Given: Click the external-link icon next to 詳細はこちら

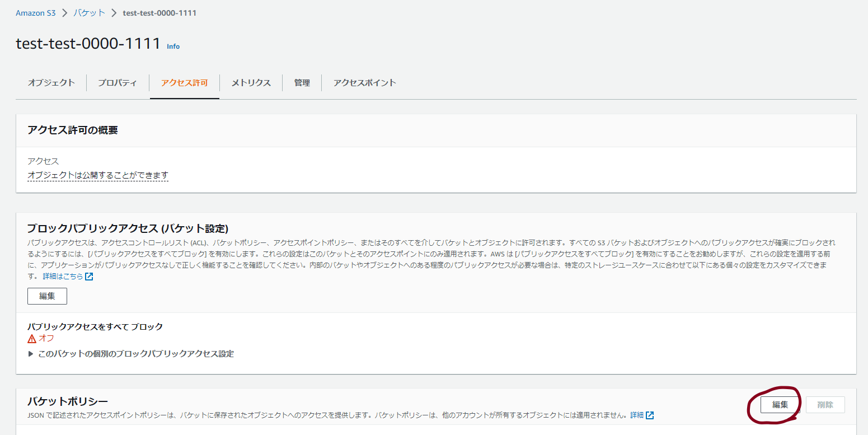Looking at the screenshot, I should (89, 277).
